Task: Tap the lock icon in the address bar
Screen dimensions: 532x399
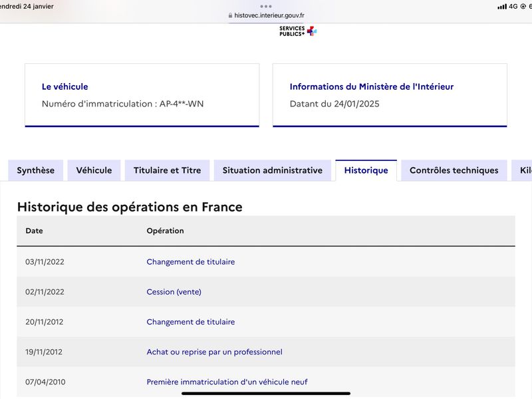Action: (230, 15)
